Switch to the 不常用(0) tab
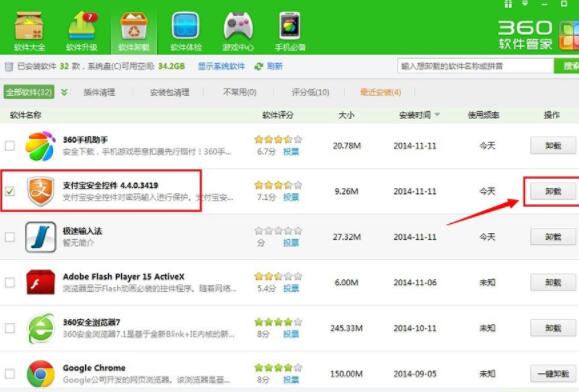 coord(240,92)
